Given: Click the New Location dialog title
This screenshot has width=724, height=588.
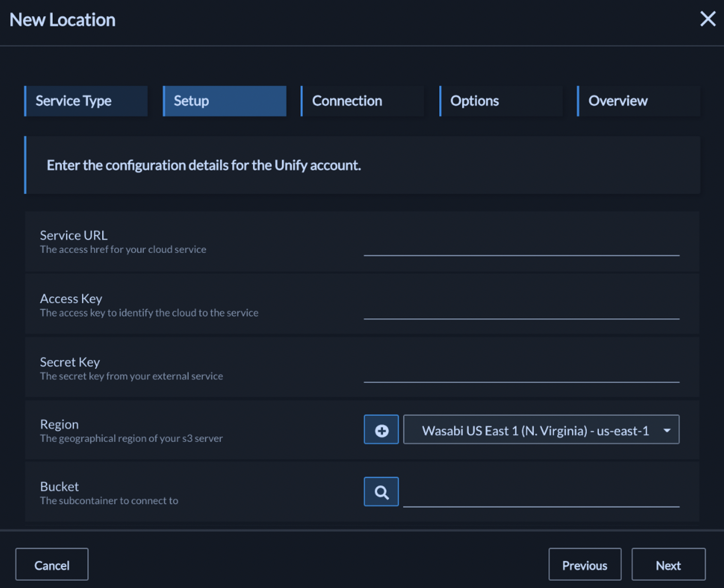Looking at the screenshot, I should pos(62,20).
